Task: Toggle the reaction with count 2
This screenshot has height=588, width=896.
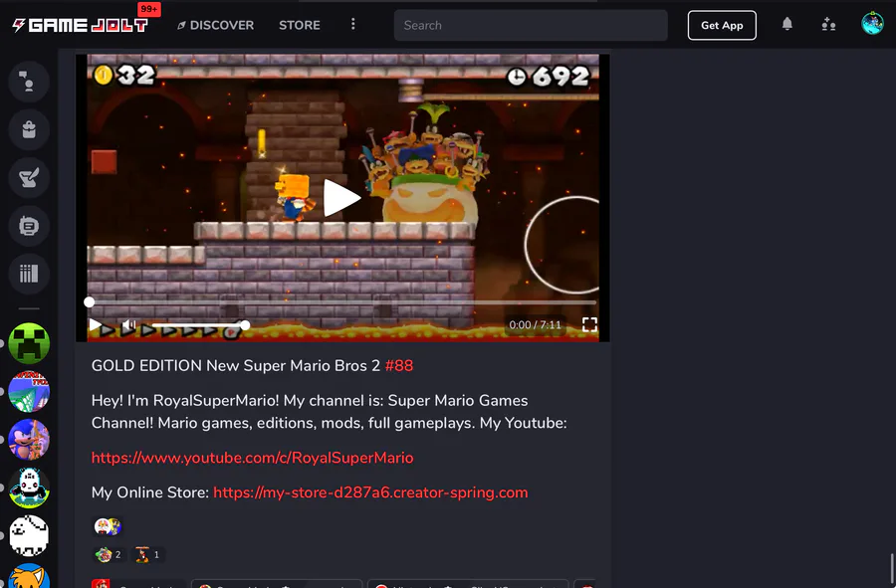Action: [x=108, y=554]
